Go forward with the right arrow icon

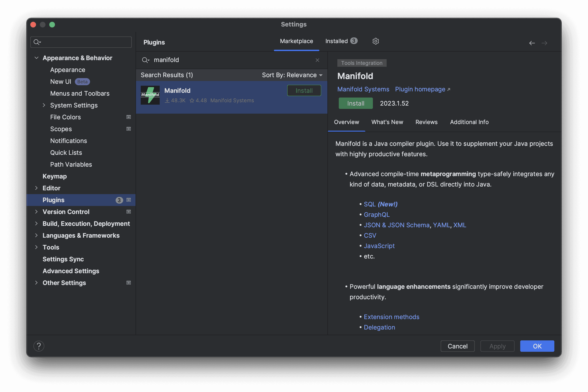(544, 43)
